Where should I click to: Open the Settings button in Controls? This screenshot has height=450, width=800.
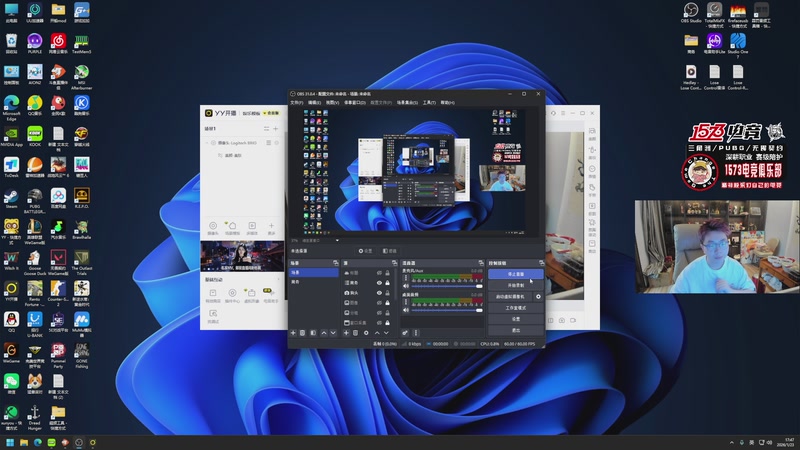click(x=515, y=319)
